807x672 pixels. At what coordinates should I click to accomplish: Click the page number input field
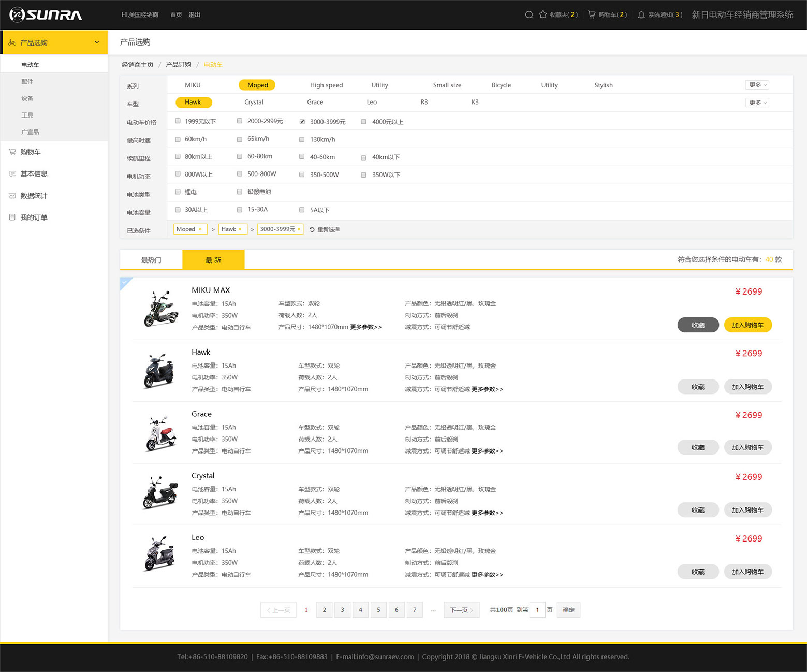(537, 610)
